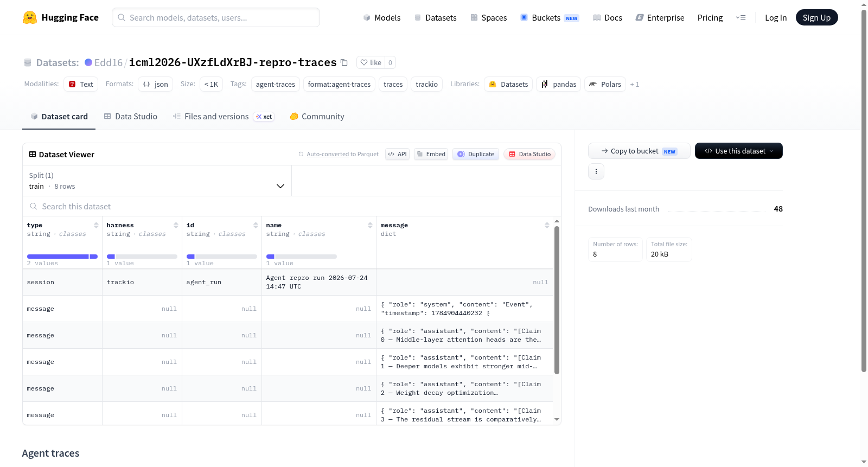Click the Copy to bucket button
Viewport: 868px width, 467px height.
(639, 151)
